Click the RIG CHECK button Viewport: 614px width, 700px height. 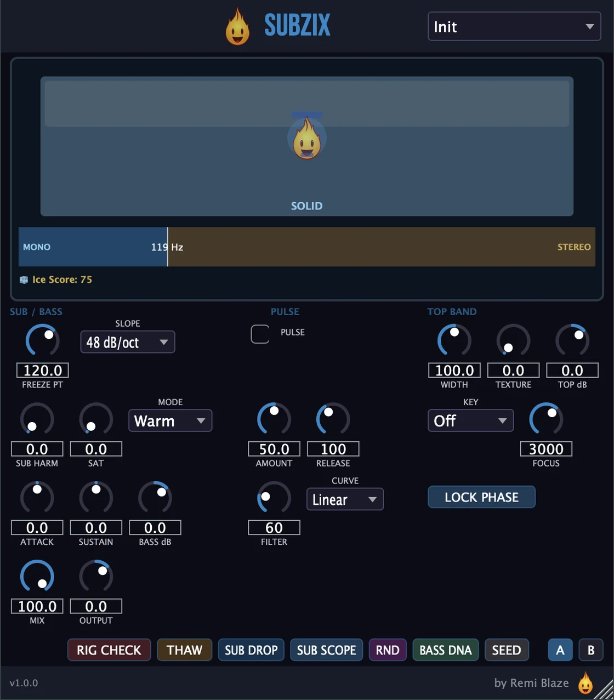pyautogui.click(x=109, y=650)
